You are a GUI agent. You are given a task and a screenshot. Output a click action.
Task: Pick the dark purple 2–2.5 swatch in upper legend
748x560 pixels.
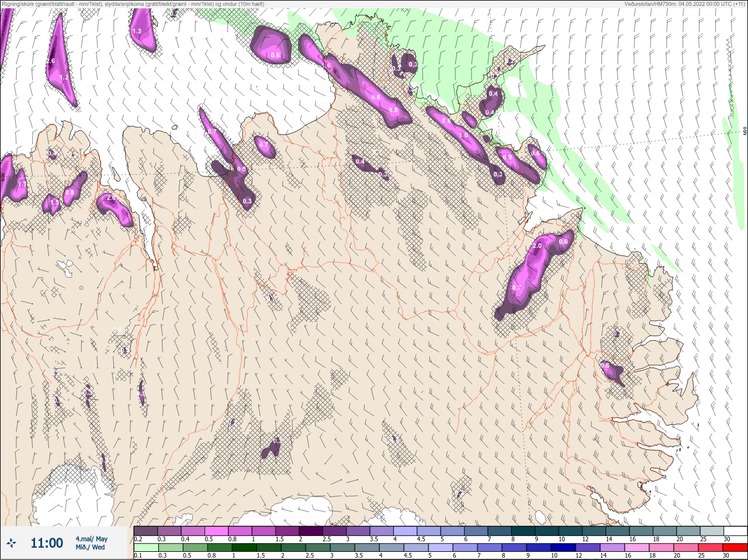pos(312,531)
